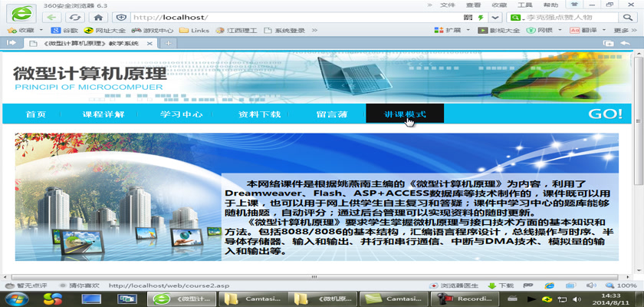Open the 资料下载 navigation item

click(259, 114)
